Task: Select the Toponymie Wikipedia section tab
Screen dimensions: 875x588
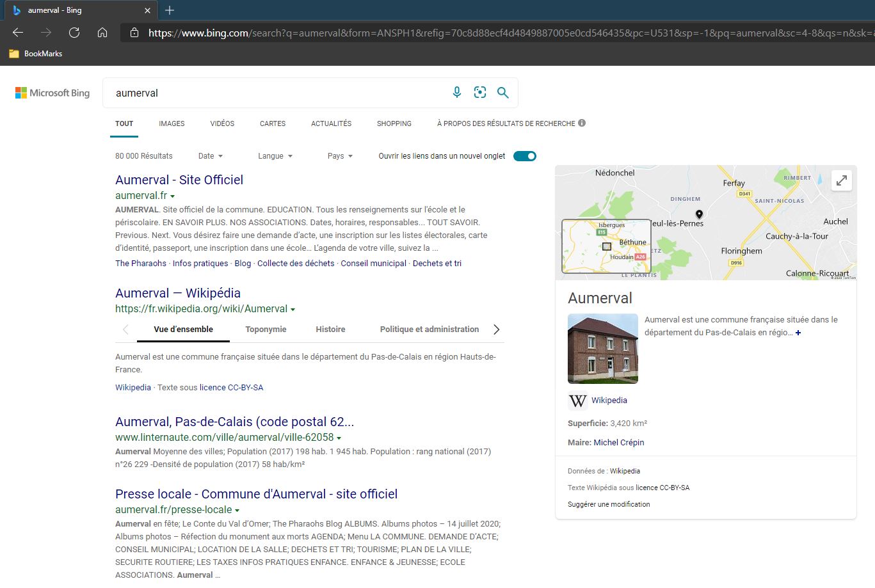Action: tap(266, 330)
